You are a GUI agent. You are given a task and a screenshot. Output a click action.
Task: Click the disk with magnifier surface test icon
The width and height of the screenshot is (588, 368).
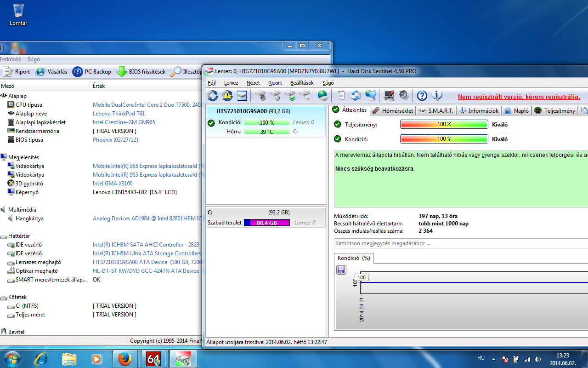click(x=305, y=96)
